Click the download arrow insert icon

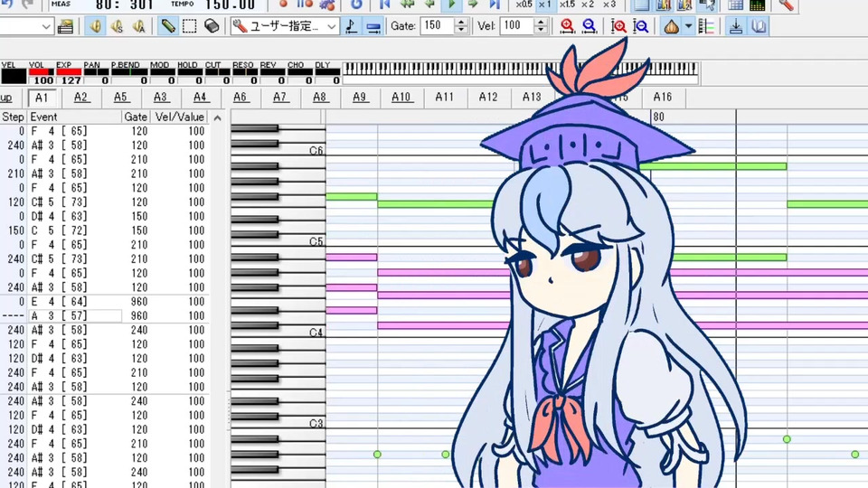(x=736, y=26)
